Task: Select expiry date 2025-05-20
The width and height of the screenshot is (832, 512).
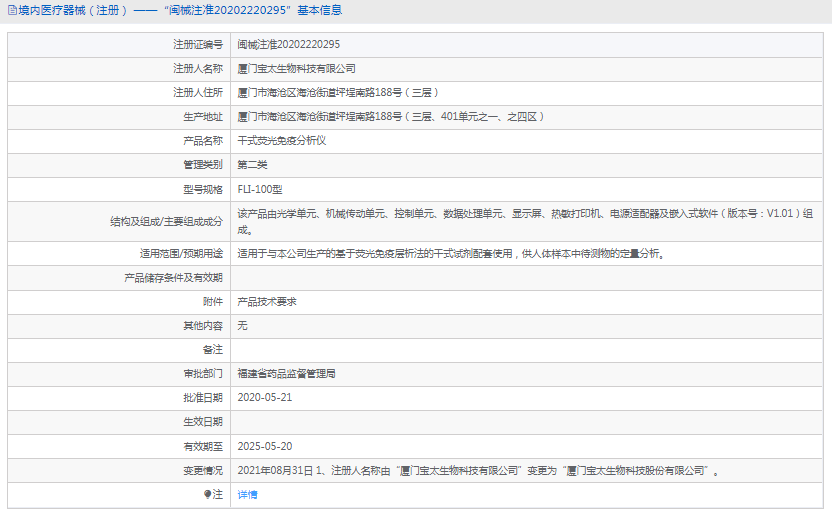Action: (x=265, y=446)
